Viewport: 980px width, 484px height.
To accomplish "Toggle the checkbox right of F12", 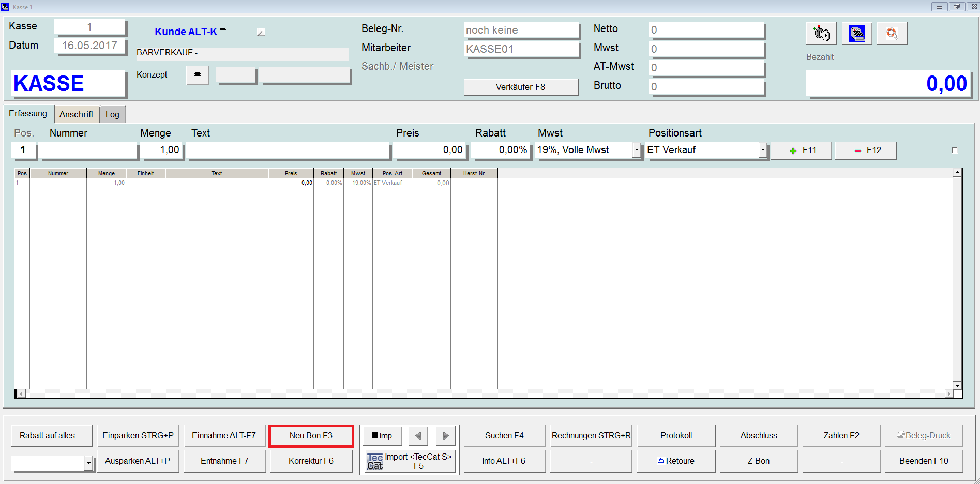I will 955,150.
